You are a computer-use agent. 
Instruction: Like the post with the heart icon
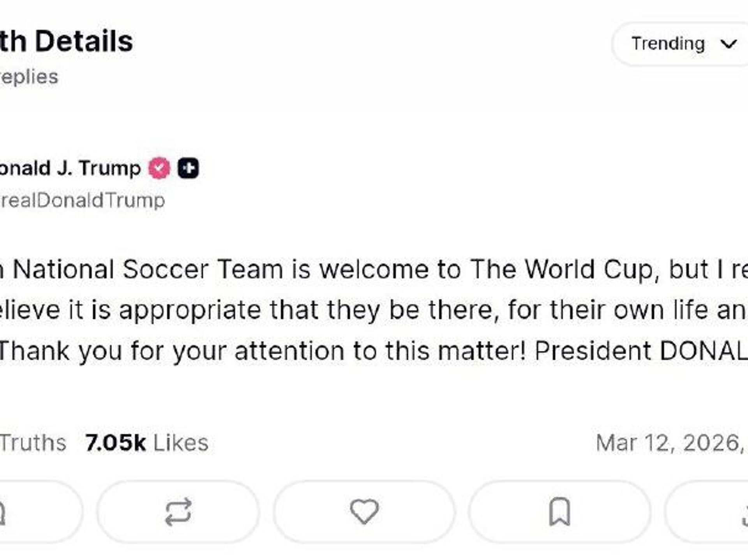[364, 512]
